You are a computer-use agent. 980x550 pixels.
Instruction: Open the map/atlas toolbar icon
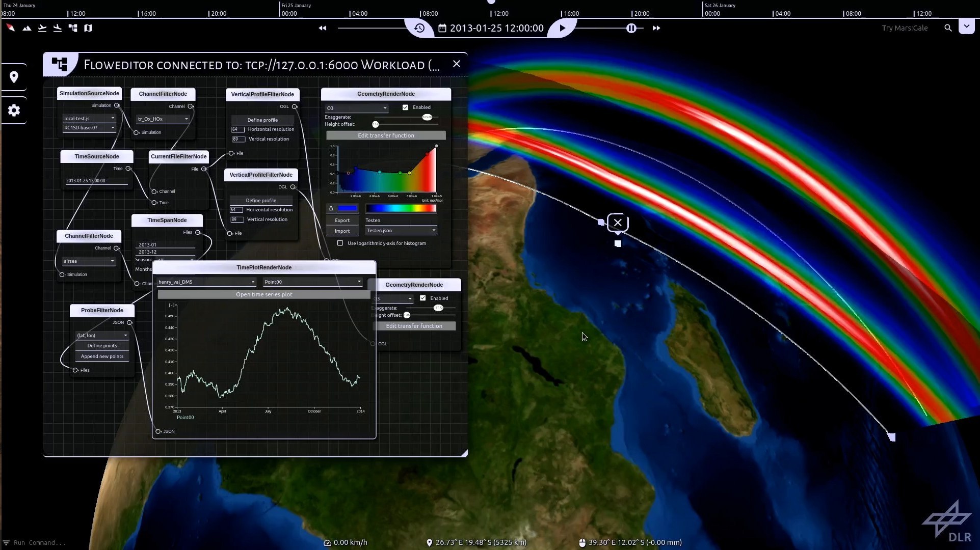pos(88,28)
